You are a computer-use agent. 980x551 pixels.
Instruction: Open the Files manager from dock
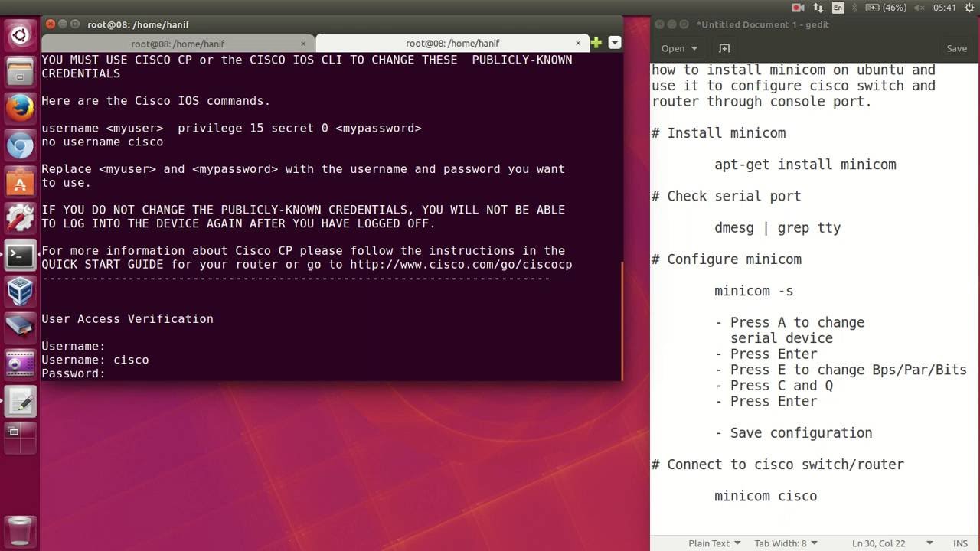click(20, 72)
